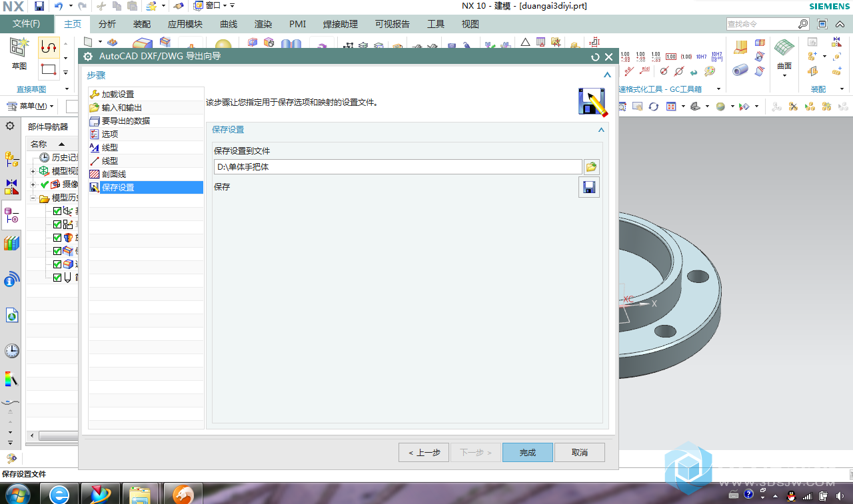
Task: Select the 加载设置 wizard step
Action: pos(146,95)
